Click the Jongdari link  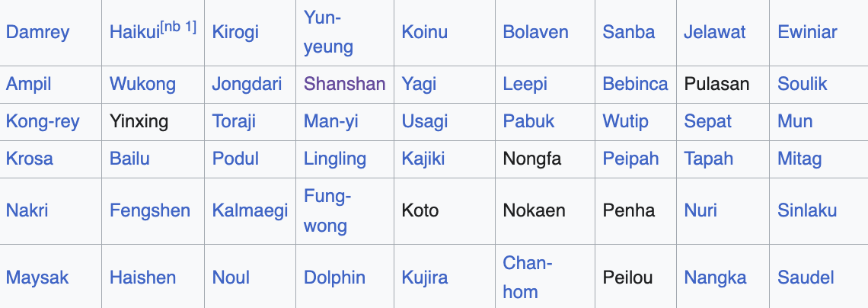click(x=247, y=84)
